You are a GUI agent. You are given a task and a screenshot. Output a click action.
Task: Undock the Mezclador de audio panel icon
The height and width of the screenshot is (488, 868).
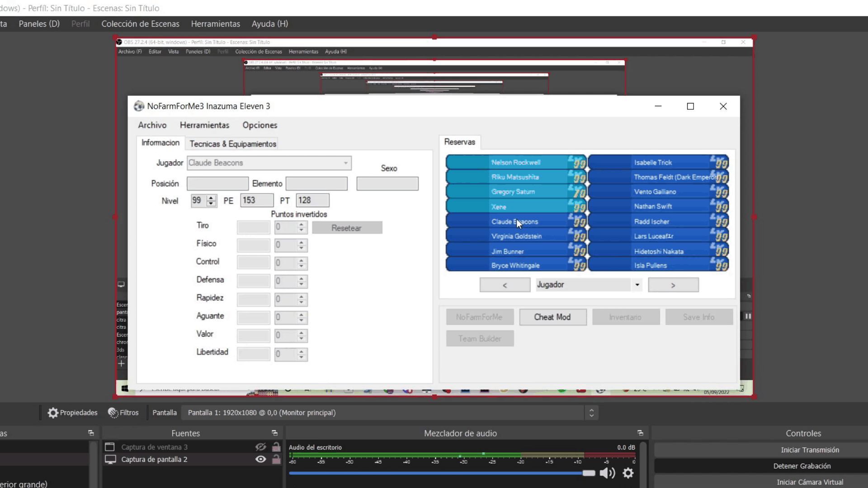[x=640, y=433]
